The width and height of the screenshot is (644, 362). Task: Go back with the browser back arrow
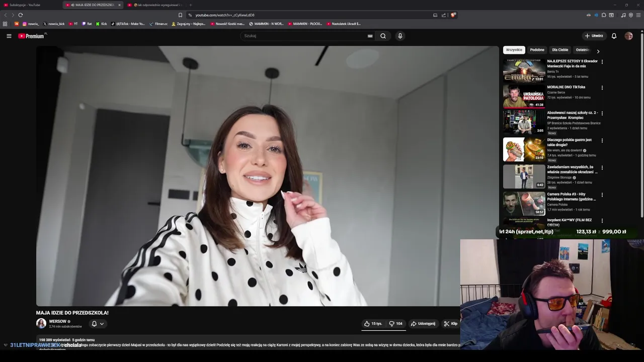pyautogui.click(x=6, y=15)
